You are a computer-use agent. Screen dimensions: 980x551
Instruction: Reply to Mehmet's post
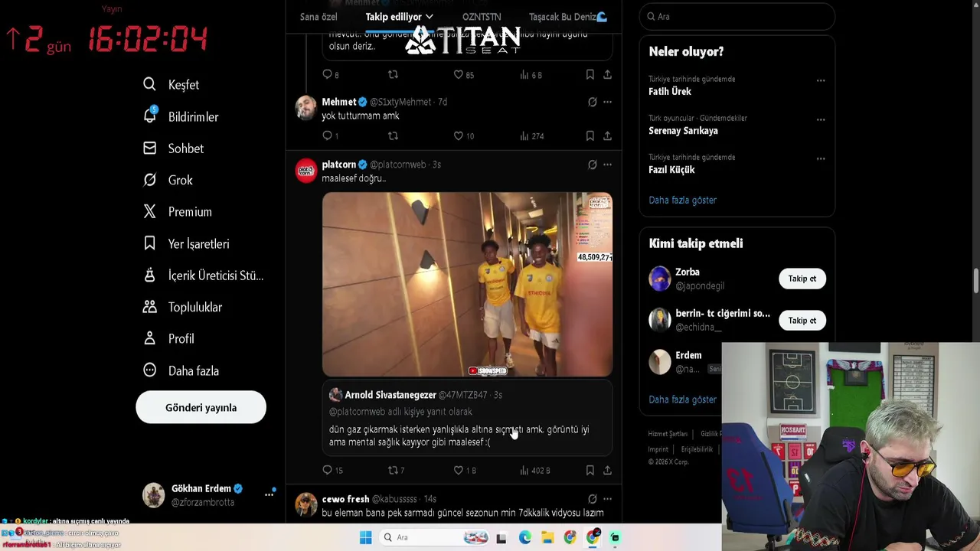coord(330,135)
